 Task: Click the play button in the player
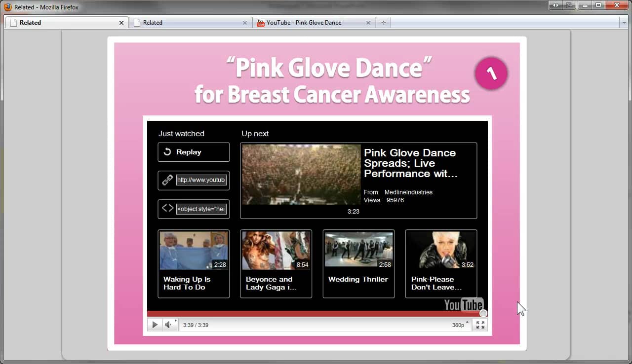click(x=155, y=325)
